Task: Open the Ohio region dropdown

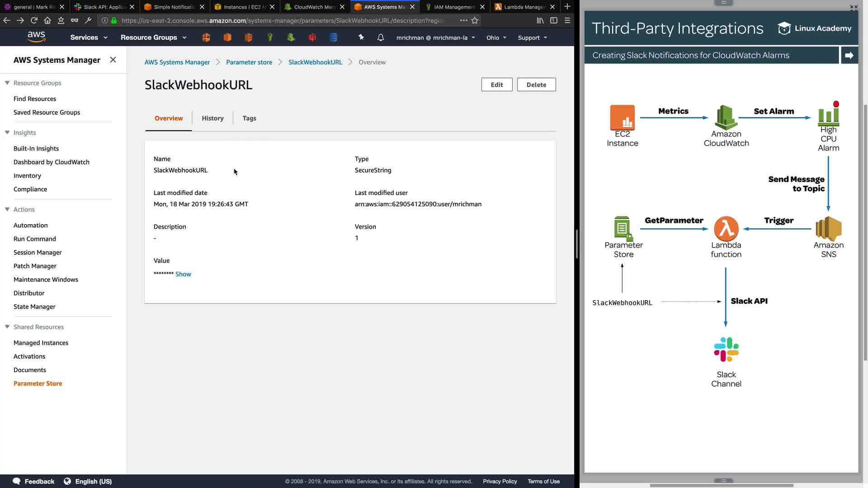Action: 496,38
